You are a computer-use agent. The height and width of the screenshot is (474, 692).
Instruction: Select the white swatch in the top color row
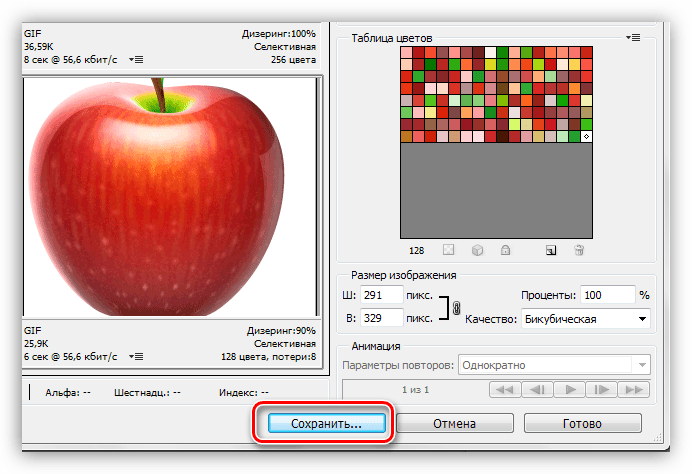(490, 53)
